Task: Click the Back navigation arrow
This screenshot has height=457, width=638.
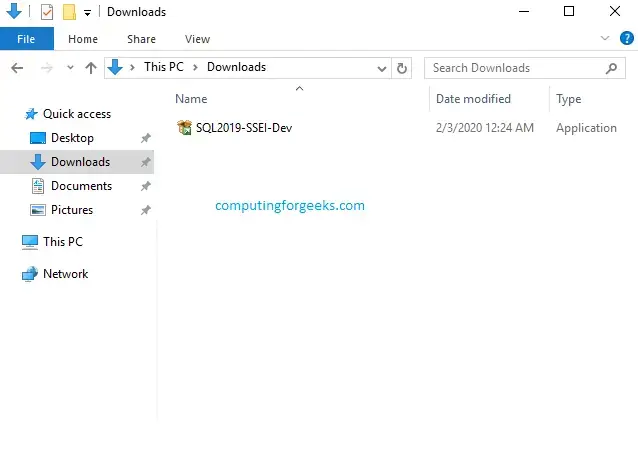Action: tap(17, 68)
